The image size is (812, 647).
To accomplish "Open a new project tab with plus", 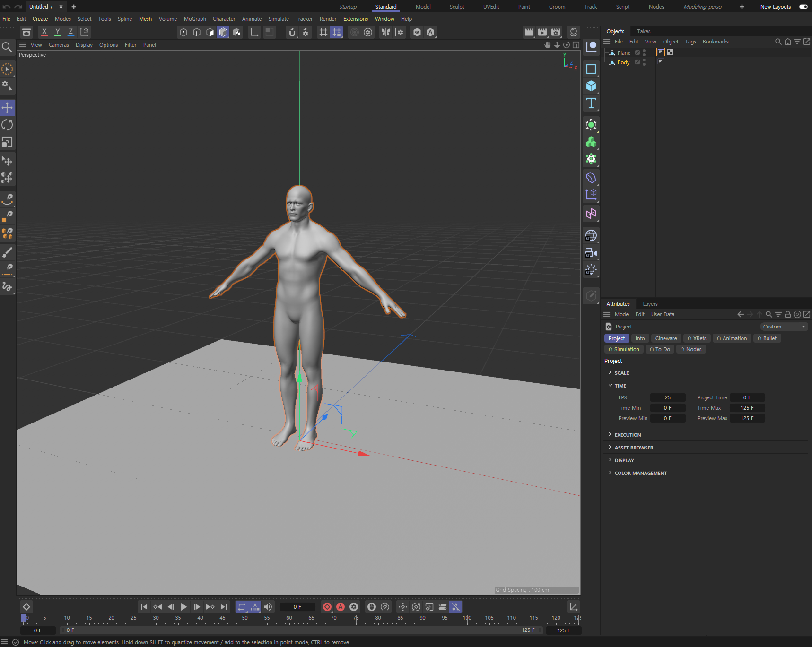I will (x=74, y=7).
